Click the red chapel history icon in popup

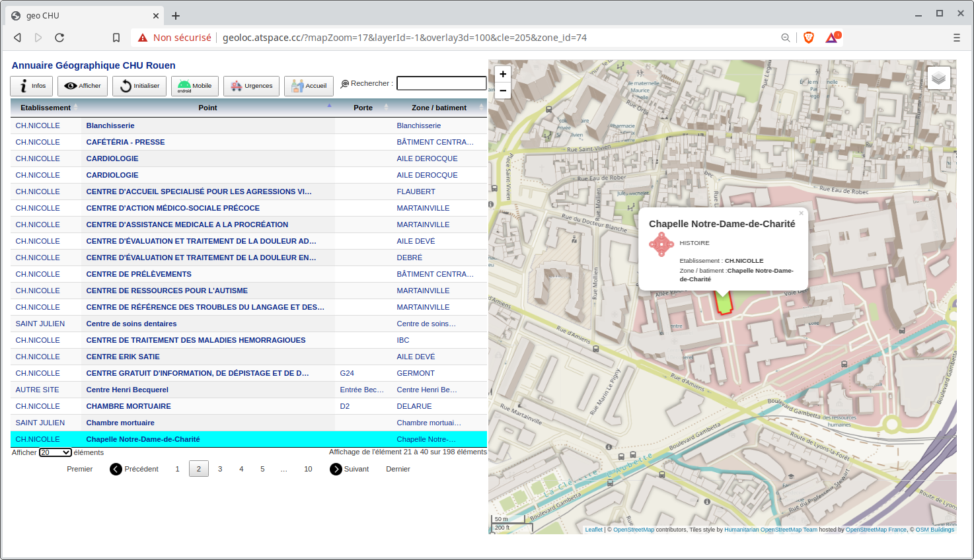click(661, 244)
